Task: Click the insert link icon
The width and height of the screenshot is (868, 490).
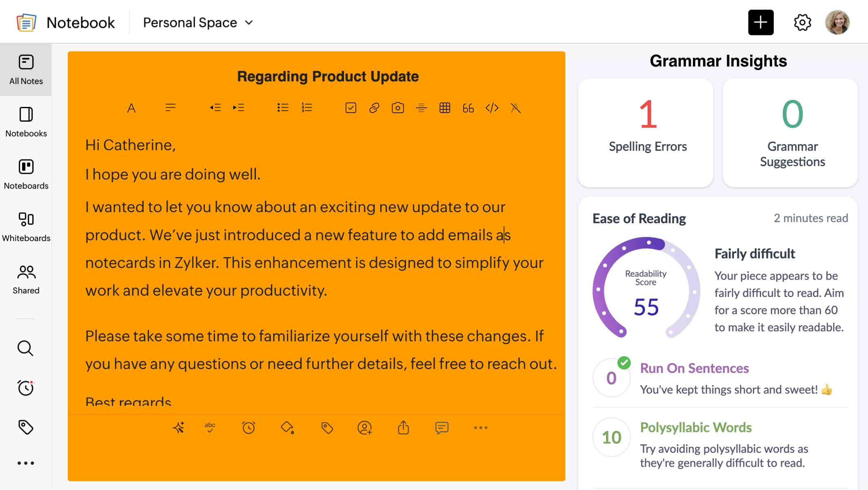Action: coord(374,108)
